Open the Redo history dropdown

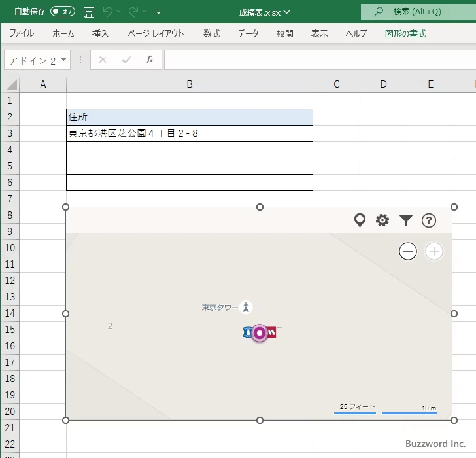tap(144, 12)
